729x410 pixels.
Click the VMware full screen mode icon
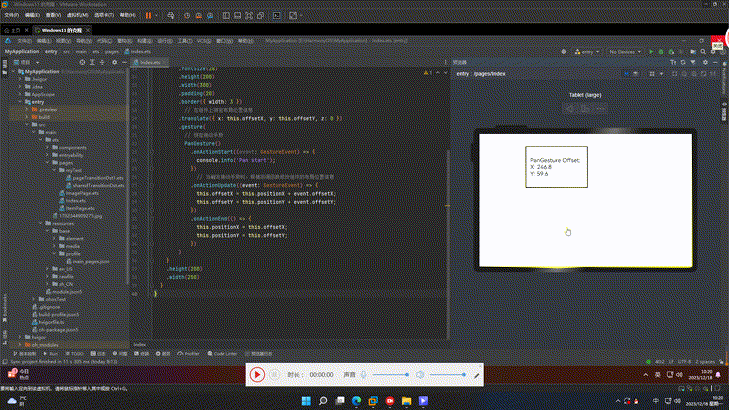click(249, 15)
